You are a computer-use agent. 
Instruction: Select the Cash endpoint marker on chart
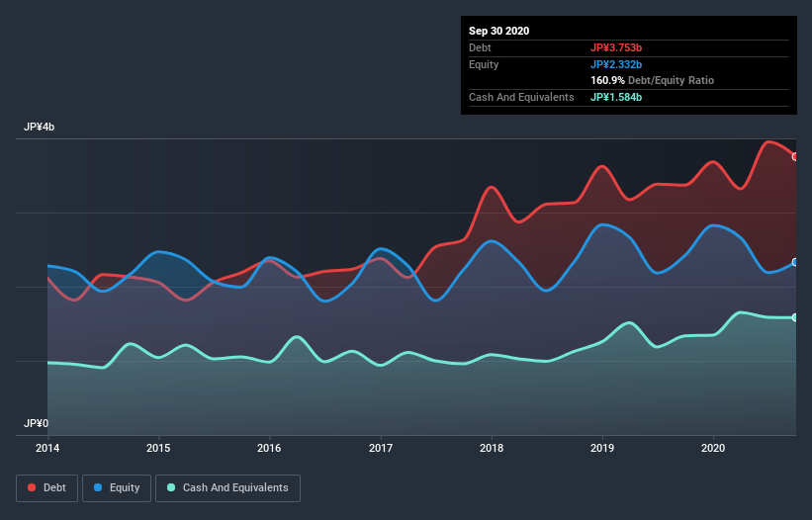pos(795,317)
